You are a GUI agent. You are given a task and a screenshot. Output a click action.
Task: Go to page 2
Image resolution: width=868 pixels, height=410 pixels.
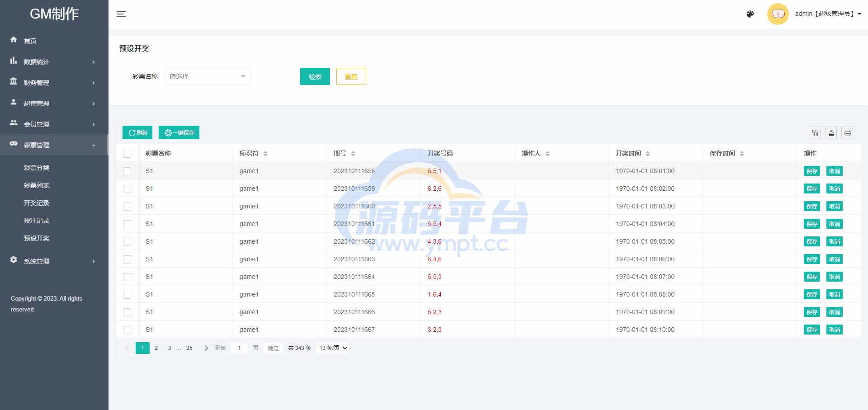156,348
